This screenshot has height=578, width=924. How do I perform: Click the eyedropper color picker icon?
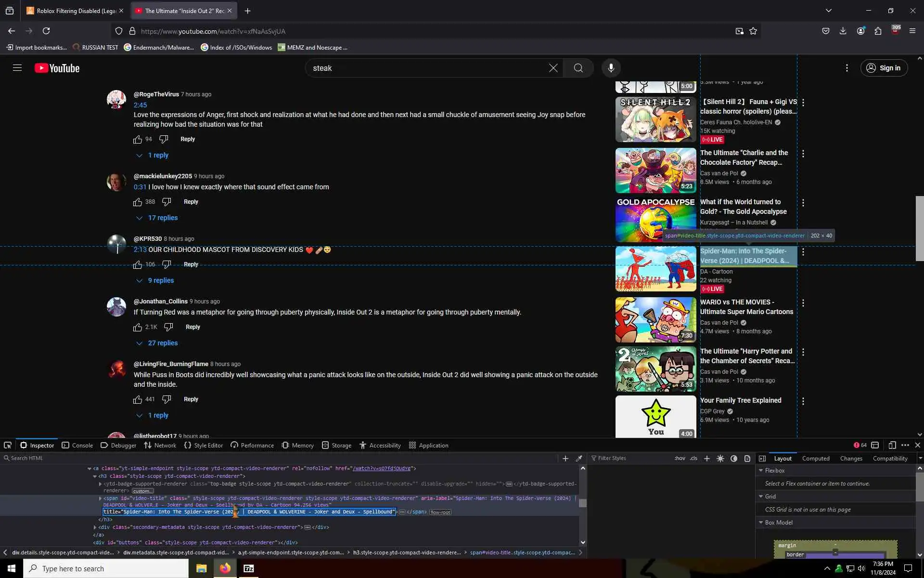point(579,459)
